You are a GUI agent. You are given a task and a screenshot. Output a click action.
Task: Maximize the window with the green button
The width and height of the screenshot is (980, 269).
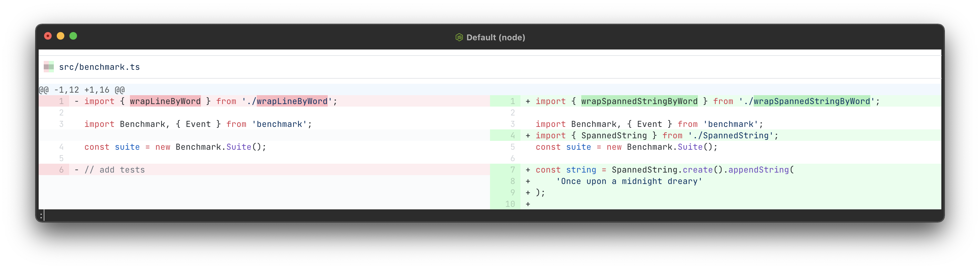click(74, 36)
